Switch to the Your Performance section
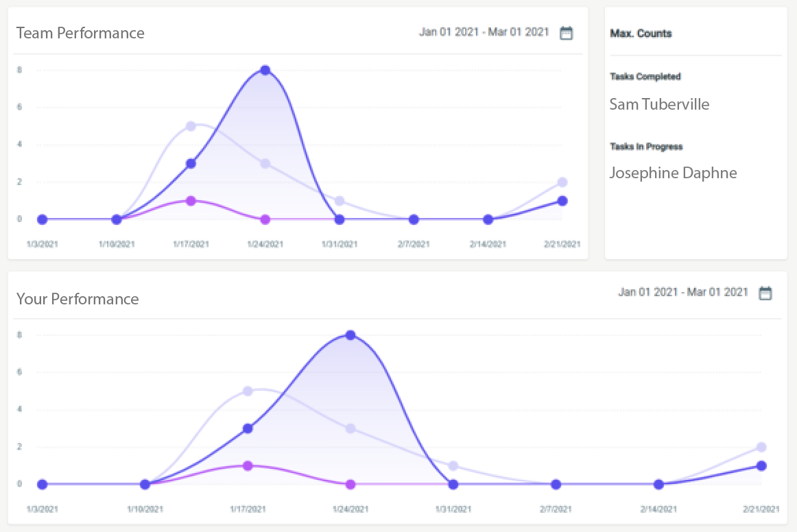This screenshot has height=532, width=797. [78, 299]
